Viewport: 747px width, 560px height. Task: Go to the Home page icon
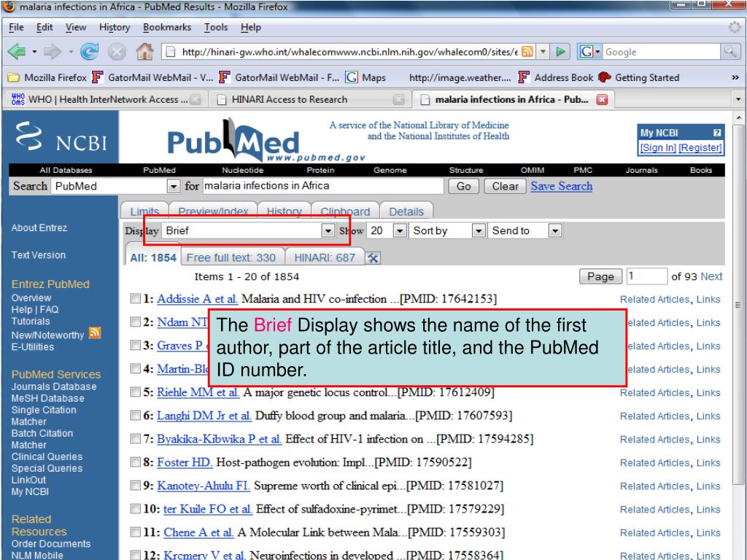pos(145,51)
